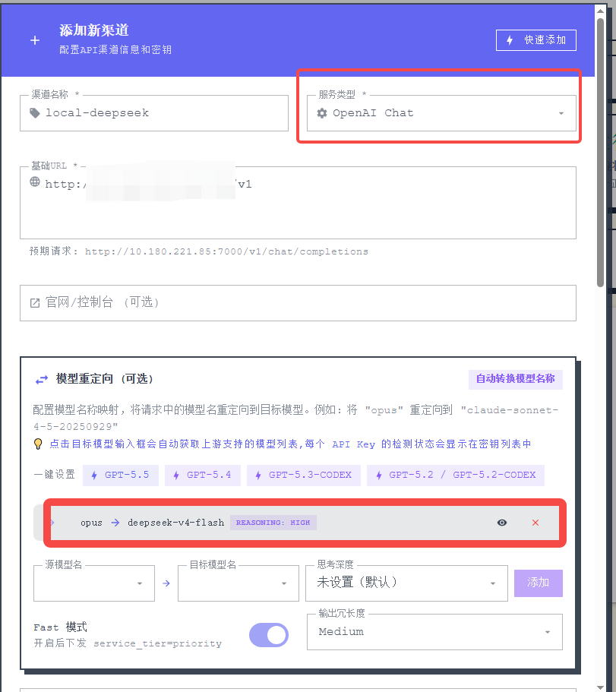This screenshot has width=616, height=692.
Task: Click the deepseek-v4-flash target model text
Action: coord(175,523)
